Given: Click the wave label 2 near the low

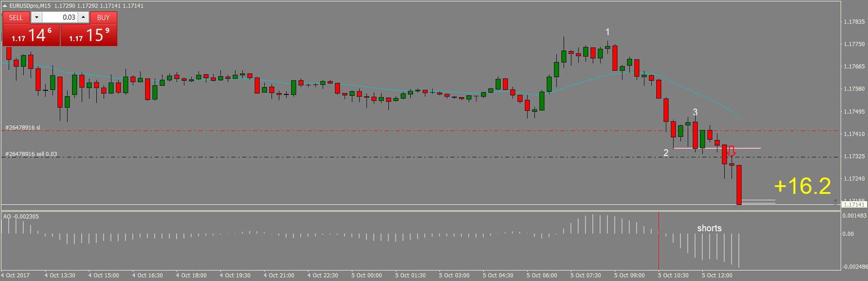Looking at the screenshot, I should (666, 153).
